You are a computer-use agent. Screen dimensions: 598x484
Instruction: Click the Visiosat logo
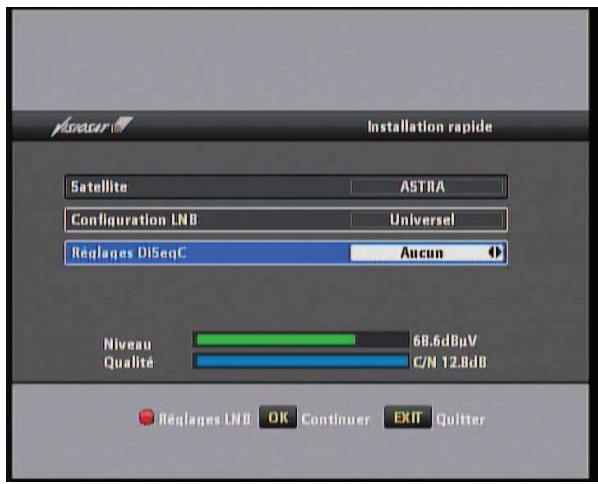click(x=92, y=126)
